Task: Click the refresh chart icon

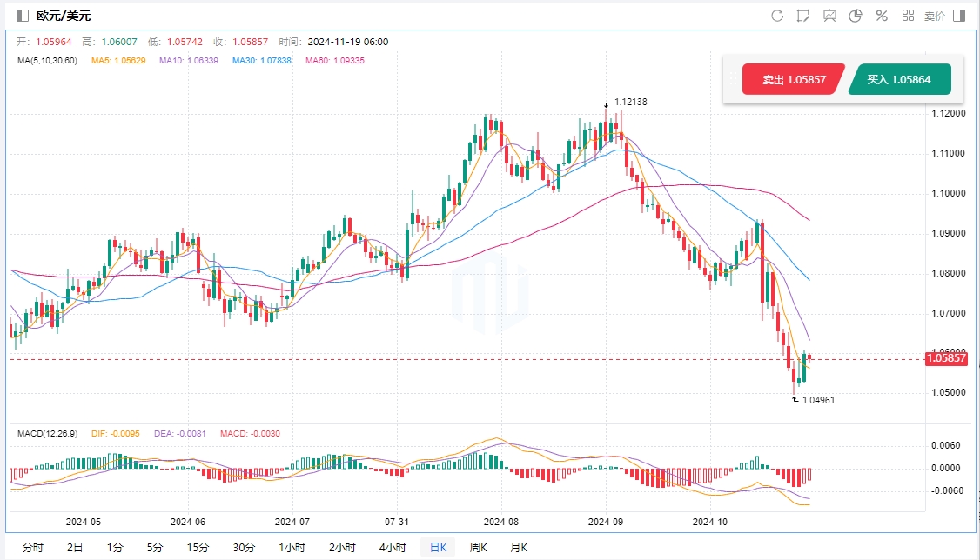Action: [x=777, y=16]
